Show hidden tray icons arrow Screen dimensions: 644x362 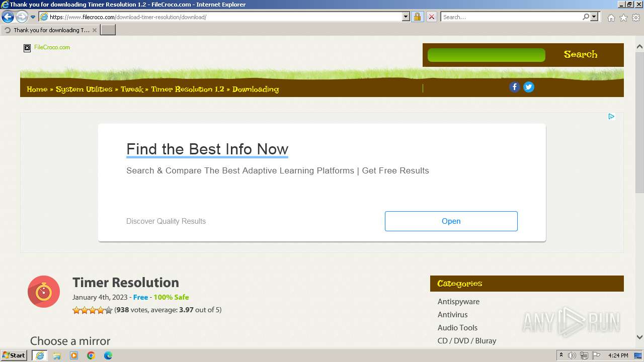point(561,355)
